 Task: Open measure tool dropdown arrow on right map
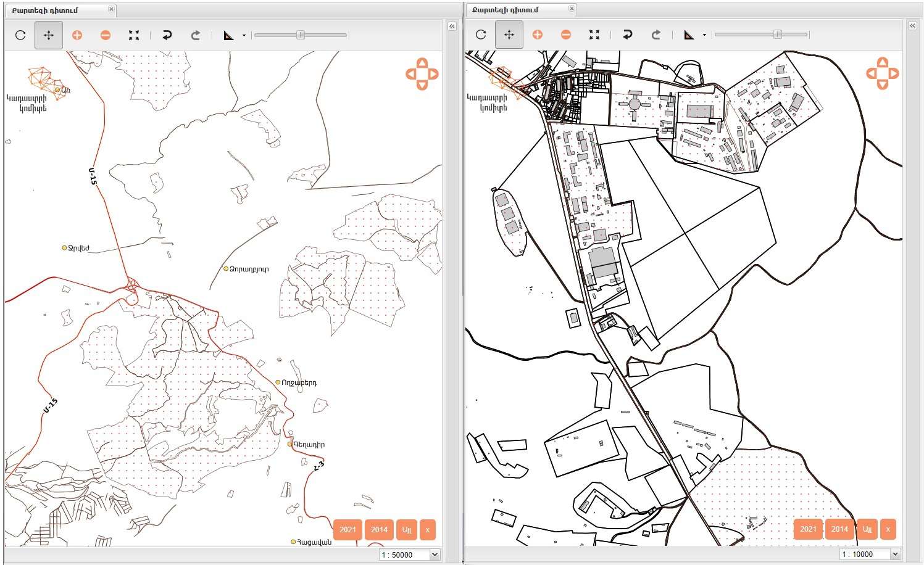(704, 35)
